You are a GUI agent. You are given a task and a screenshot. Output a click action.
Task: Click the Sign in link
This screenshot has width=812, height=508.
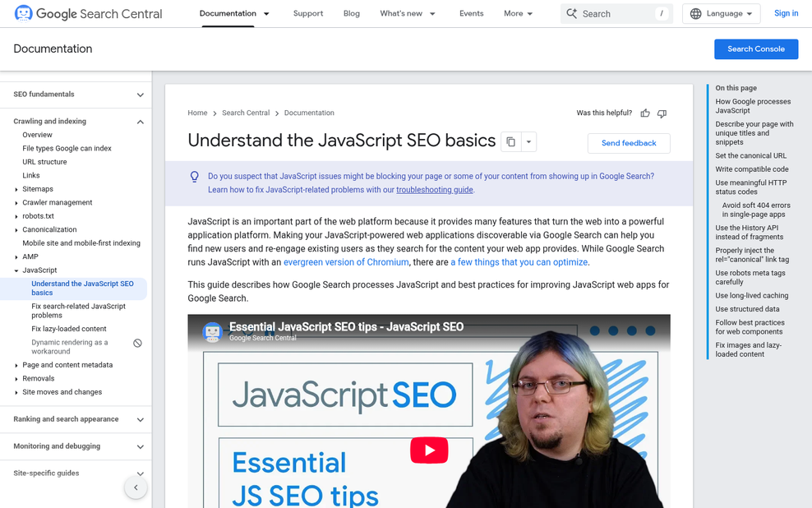pyautogui.click(x=786, y=13)
